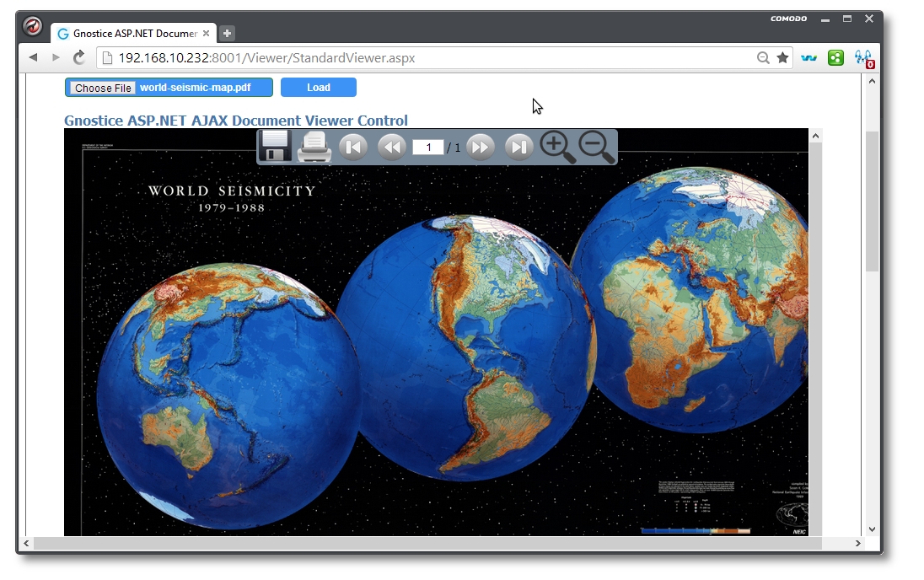Click the world-seismic-map.pdf file name
Viewport: 924px width, 580px height.
point(195,87)
